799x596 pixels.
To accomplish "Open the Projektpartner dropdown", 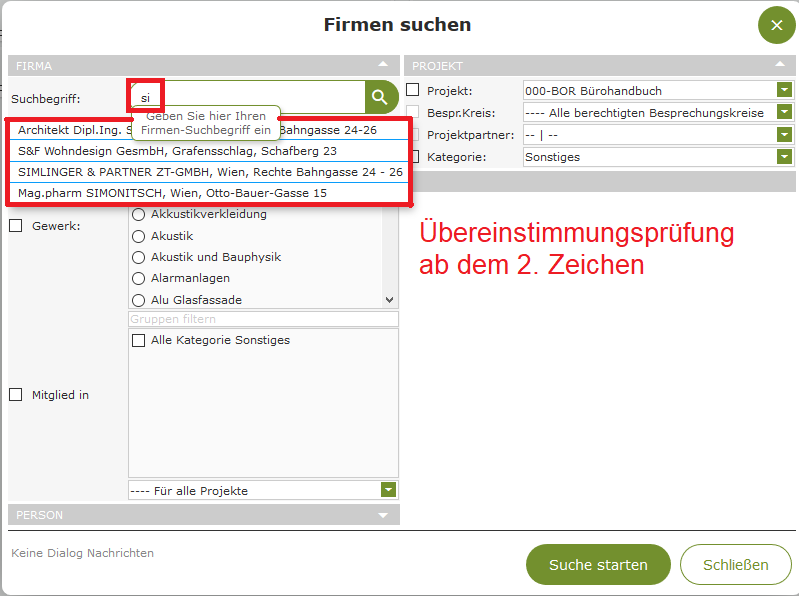I will [785, 135].
